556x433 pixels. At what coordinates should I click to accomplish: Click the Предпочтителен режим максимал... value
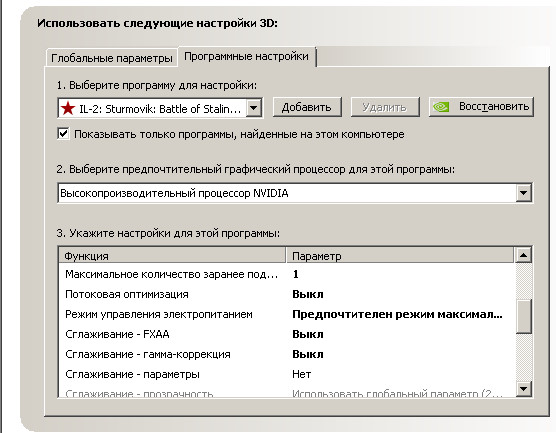[x=397, y=315]
